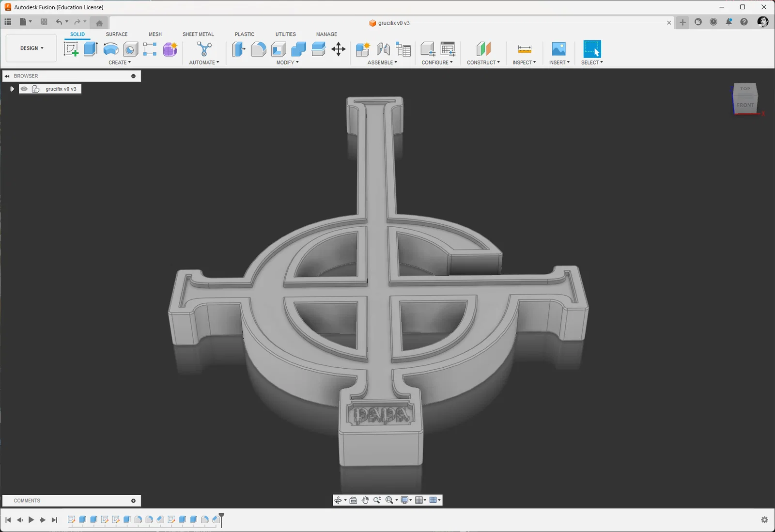Expand the Comments panel

[133, 501]
